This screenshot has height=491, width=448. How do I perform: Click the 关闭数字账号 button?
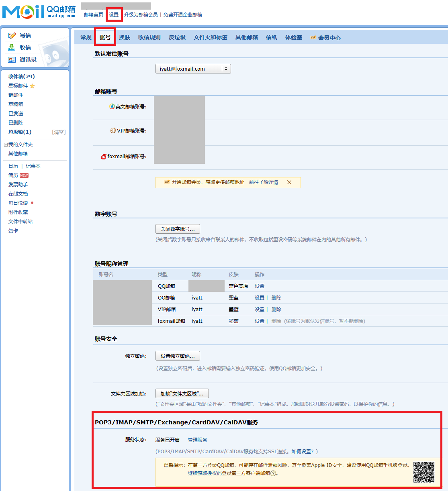pyautogui.click(x=178, y=229)
